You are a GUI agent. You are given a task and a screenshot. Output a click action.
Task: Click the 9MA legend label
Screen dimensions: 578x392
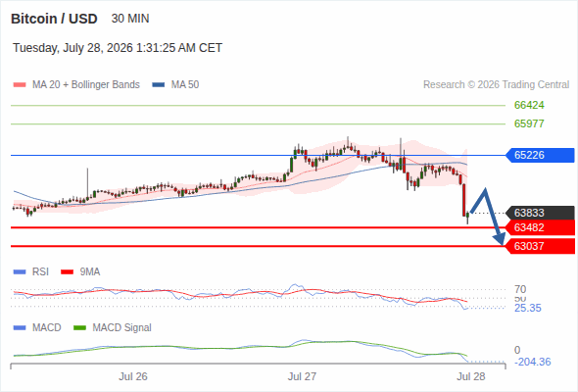pos(90,272)
